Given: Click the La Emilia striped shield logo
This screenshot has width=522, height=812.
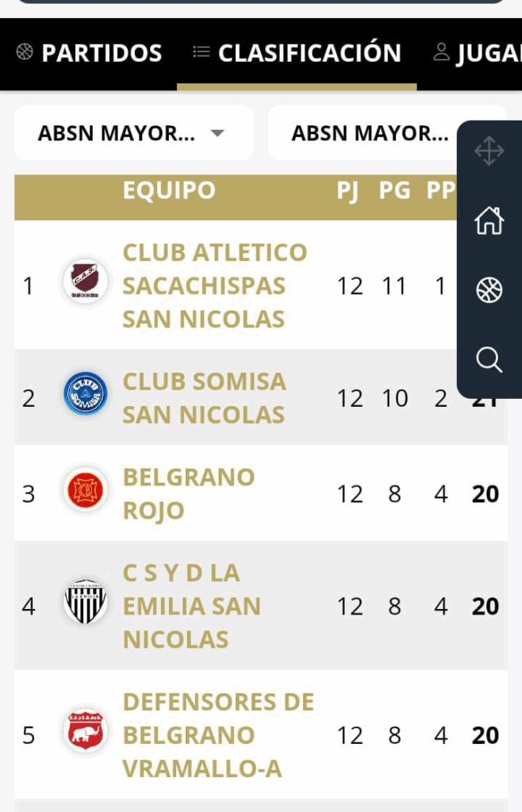Looking at the screenshot, I should tap(86, 602).
